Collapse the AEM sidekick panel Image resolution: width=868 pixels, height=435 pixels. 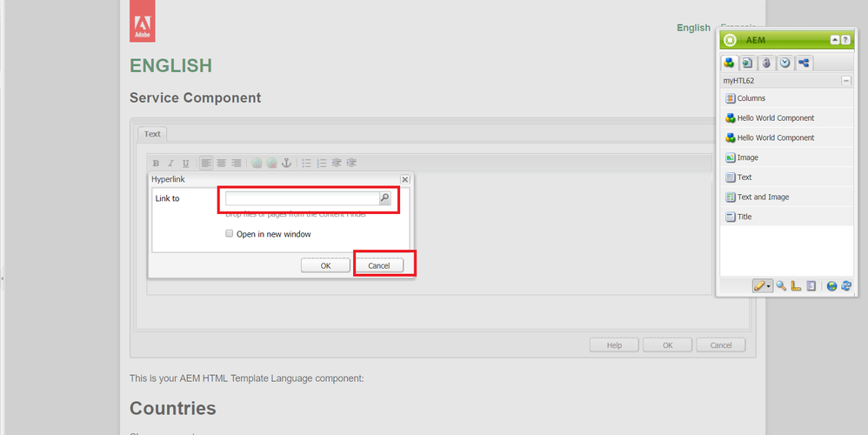click(835, 40)
